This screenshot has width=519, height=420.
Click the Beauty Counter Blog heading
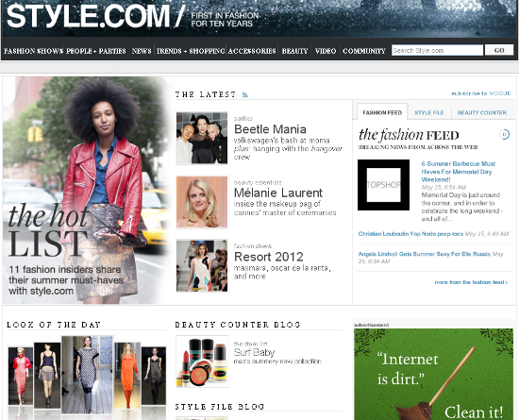click(x=238, y=325)
